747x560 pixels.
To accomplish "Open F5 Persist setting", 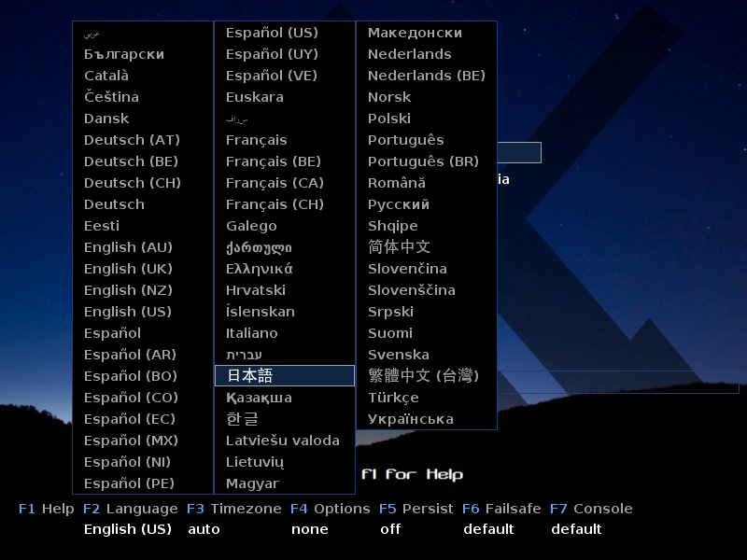I will (416, 509).
